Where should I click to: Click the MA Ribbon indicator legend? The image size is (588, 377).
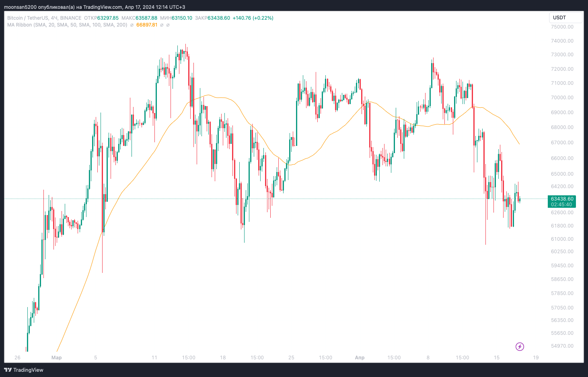pyautogui.click(x=67, y=25)
